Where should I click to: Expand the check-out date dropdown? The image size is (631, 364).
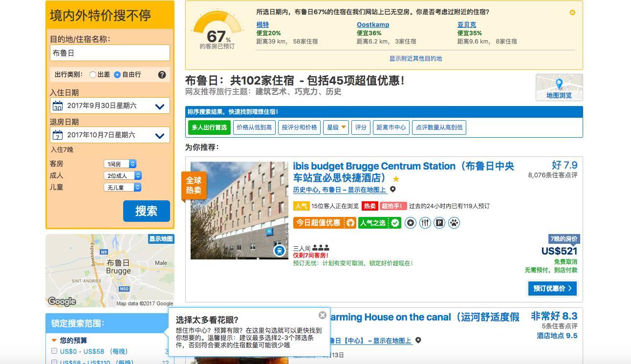click(159, 135)
